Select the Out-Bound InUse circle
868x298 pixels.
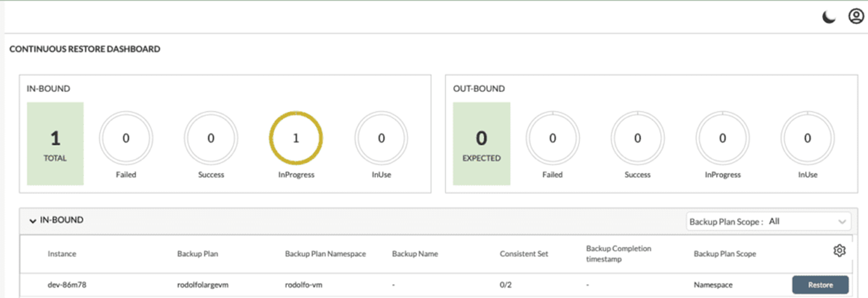point(808,138)
